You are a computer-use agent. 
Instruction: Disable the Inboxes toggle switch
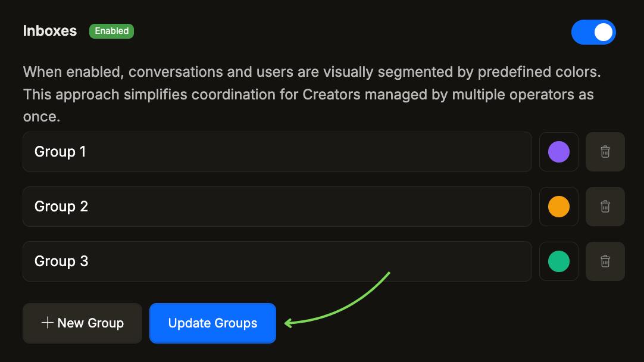(593, 32)
